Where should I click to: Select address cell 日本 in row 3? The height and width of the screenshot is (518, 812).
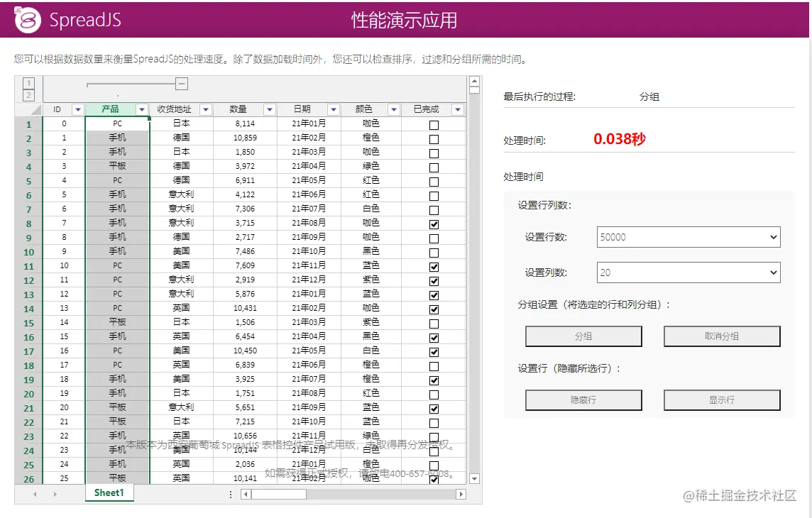(x=181, y=152)
